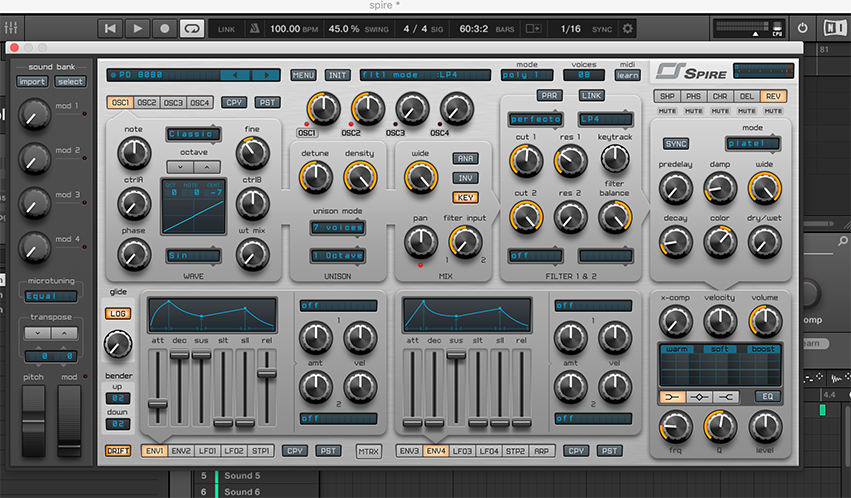Open the oscillator Classic mode dropdown
The image size is (851, 498).
pos(193,133)
